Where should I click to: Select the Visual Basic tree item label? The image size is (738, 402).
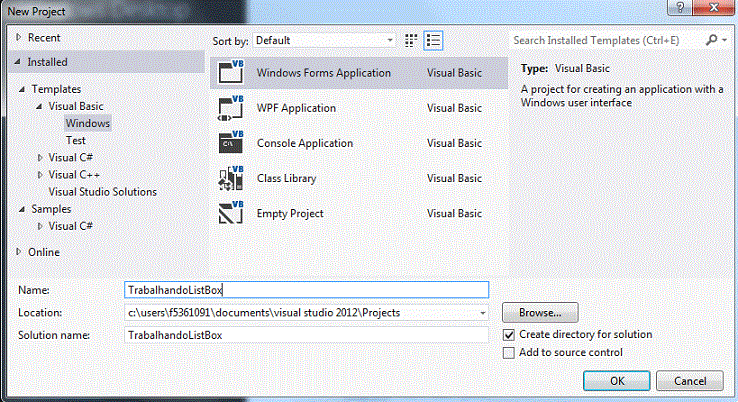point(76,106)
